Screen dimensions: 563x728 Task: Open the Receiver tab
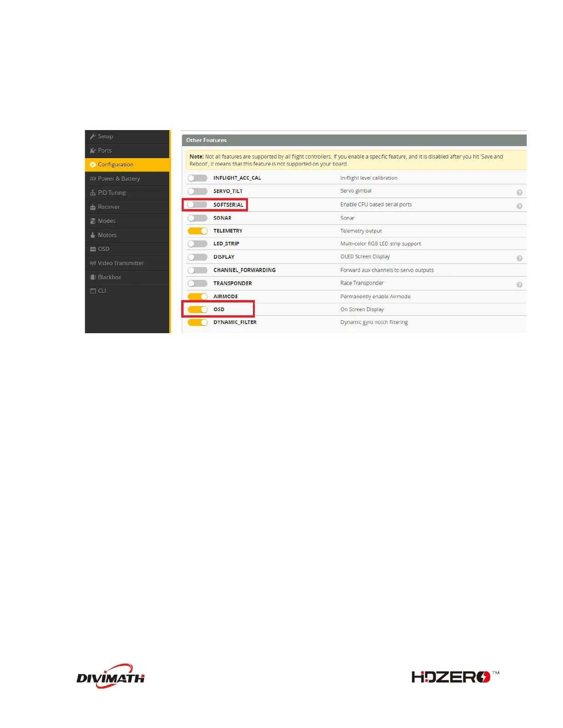coord(127,207)
